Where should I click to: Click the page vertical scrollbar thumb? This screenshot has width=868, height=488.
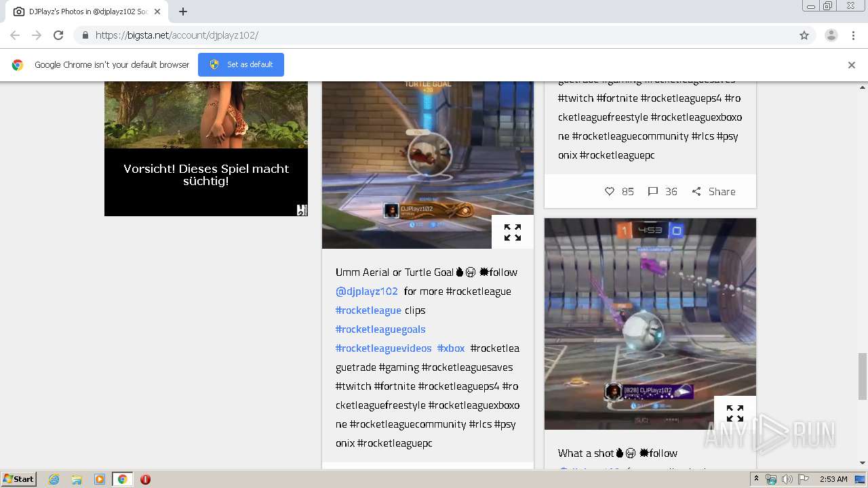pos(863,376)
